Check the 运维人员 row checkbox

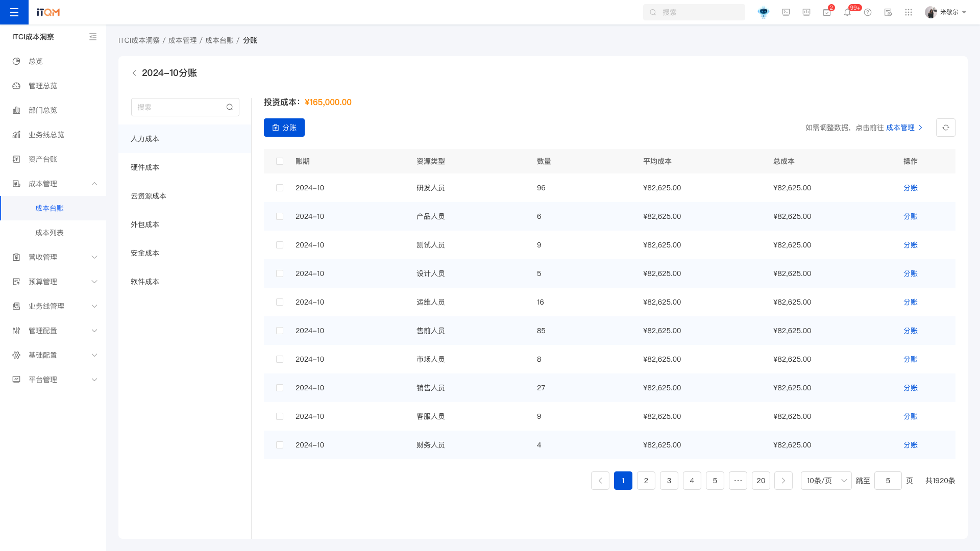pos(280,302)
